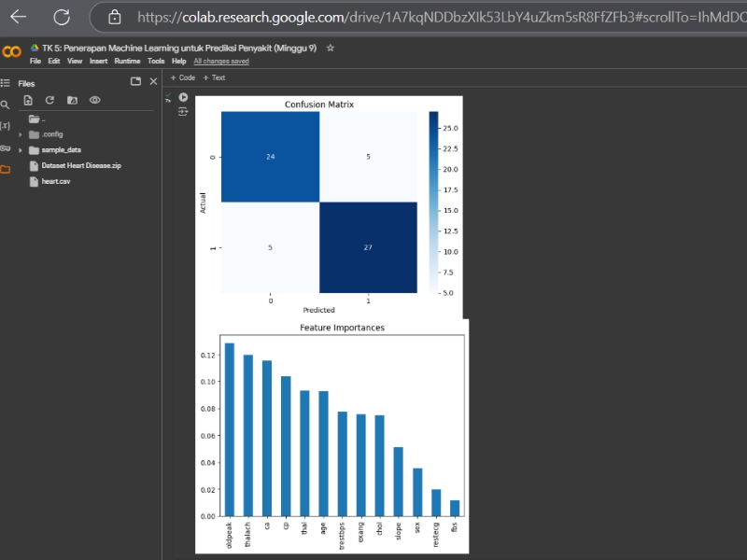Image resolution: width=747 pixels, height=560 pixels.
Task: Select the Files folder icon in left rail
Action: pyautogui.click(x=6, y=170)
